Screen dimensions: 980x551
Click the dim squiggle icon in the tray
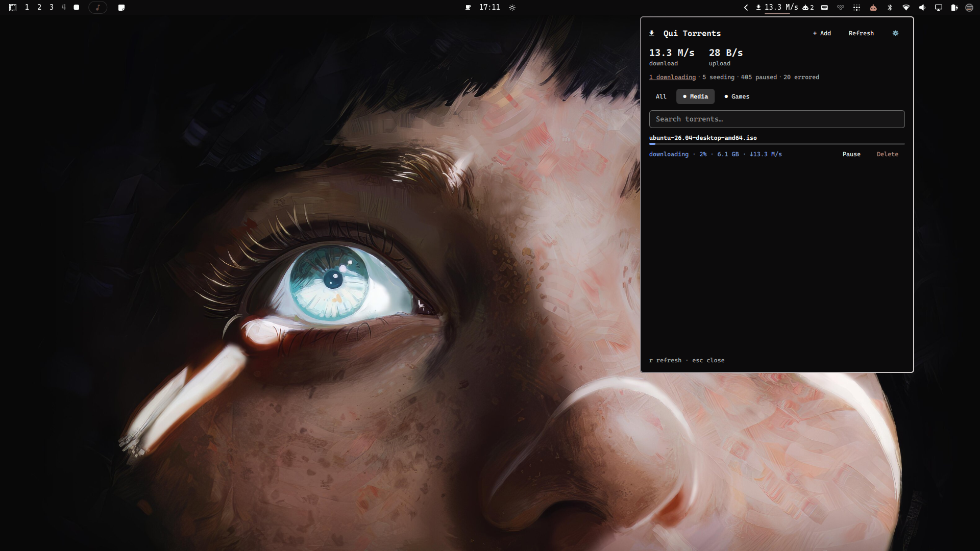841,8
